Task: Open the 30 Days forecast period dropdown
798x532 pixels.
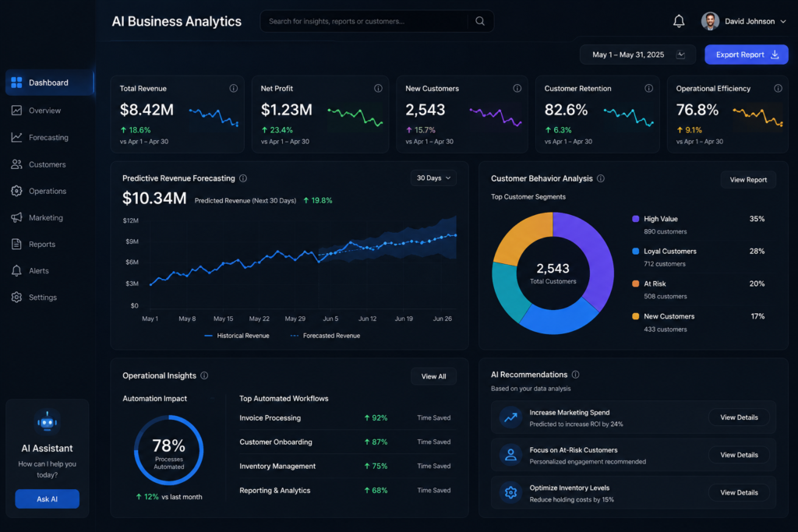Action: point(433,178)
